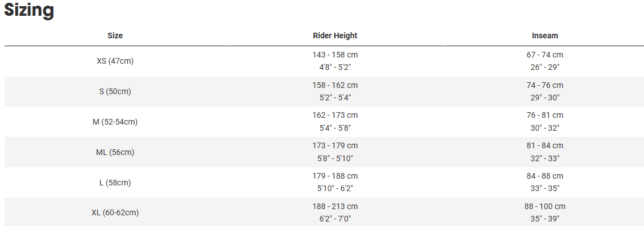Click the Size column header

click(115, 36)
